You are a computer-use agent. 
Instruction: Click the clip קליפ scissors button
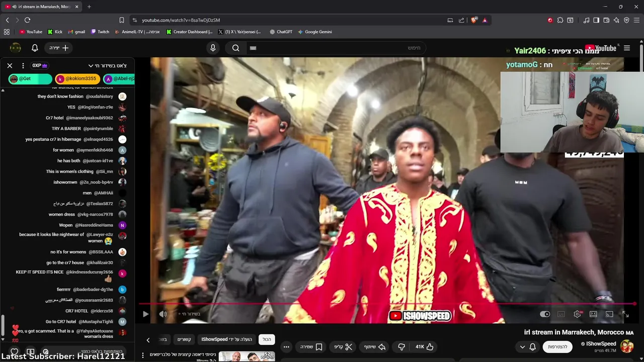pyautogui.click(x=343, y=347)
